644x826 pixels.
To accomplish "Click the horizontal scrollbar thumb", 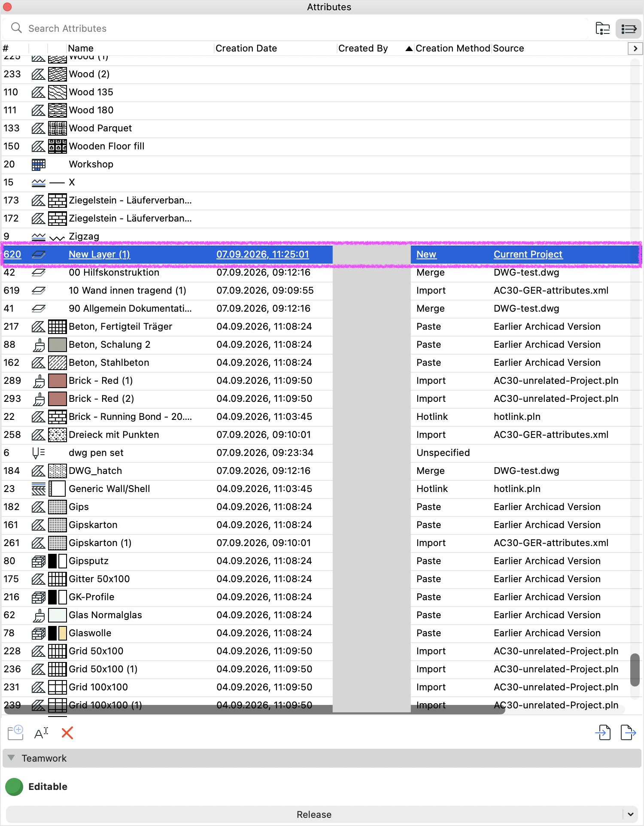I will pyautogui.click(x=254, y=709).
